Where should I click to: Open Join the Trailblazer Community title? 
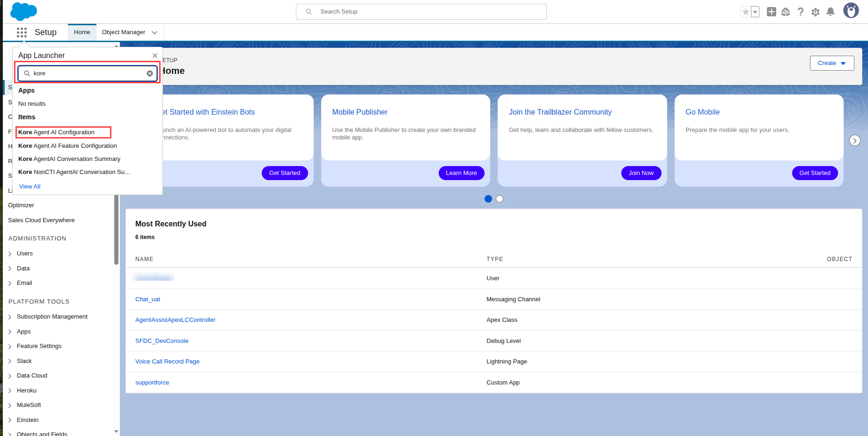(x=560, y=112)
